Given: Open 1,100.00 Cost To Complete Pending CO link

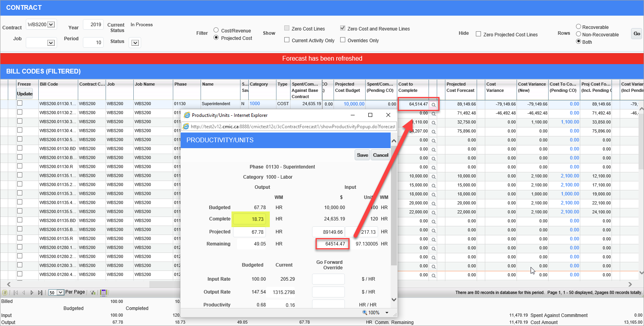Looking at the screenshot, I should point(570,122).
